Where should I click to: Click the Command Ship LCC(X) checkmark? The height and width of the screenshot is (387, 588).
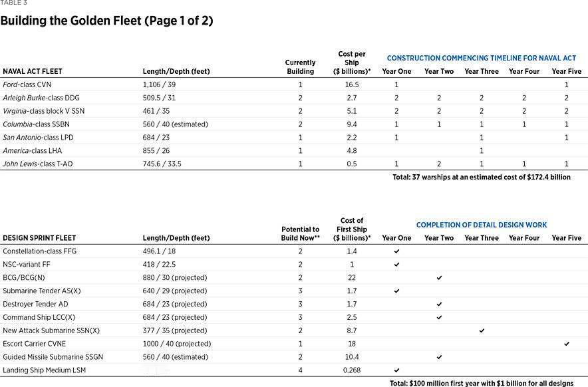tap(439, 317)
